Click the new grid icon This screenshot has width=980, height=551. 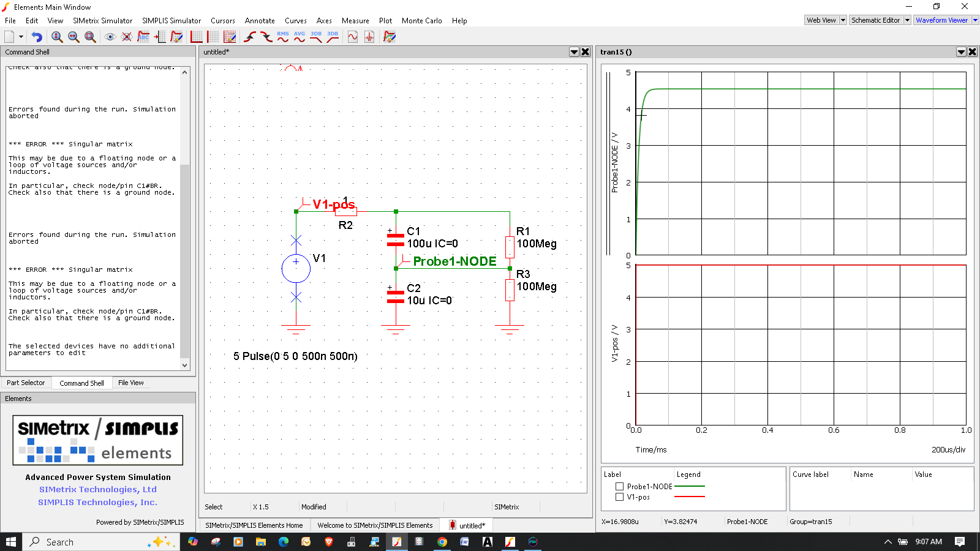coord(213,37)
